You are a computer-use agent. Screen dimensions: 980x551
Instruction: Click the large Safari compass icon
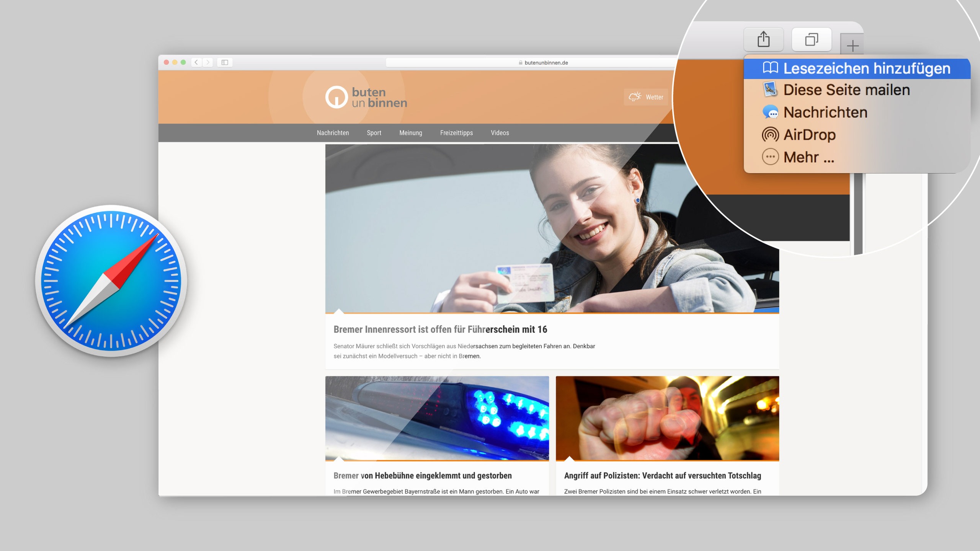pos(111,281)
